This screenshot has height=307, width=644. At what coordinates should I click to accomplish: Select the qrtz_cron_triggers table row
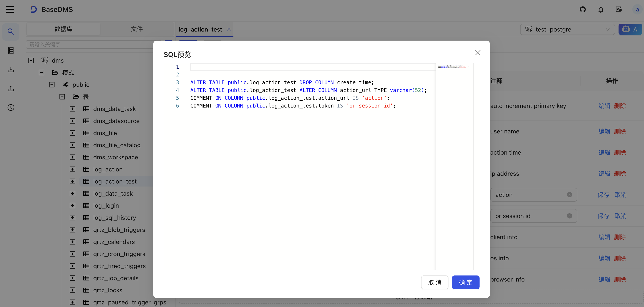(x=119, y=254)
